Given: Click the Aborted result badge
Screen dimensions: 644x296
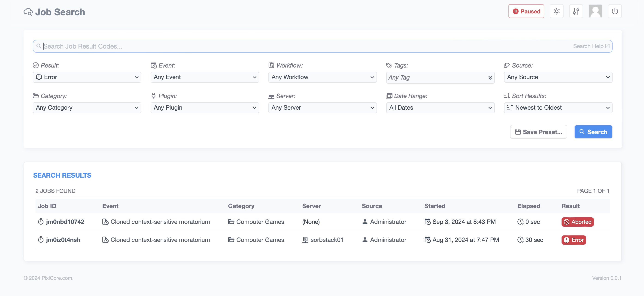Looking at the screenshot, I should tap(577, 222).
